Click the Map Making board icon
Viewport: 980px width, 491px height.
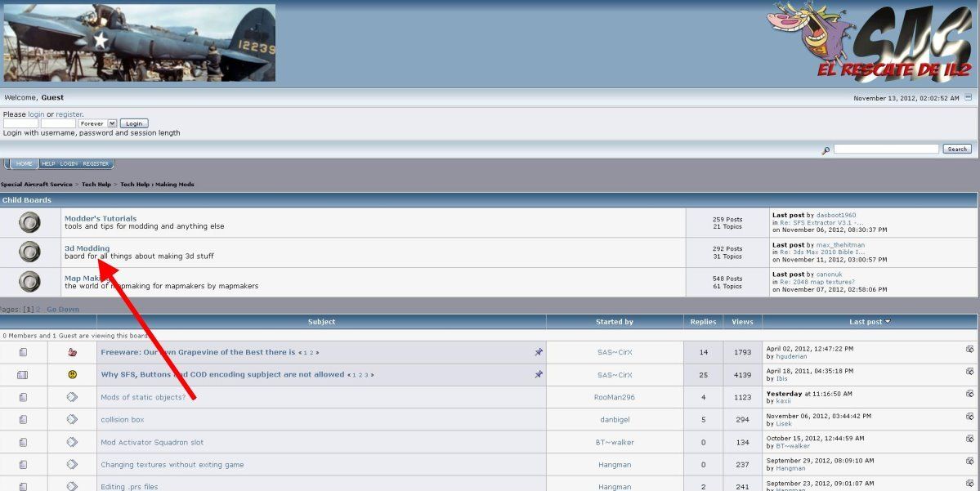29,282
